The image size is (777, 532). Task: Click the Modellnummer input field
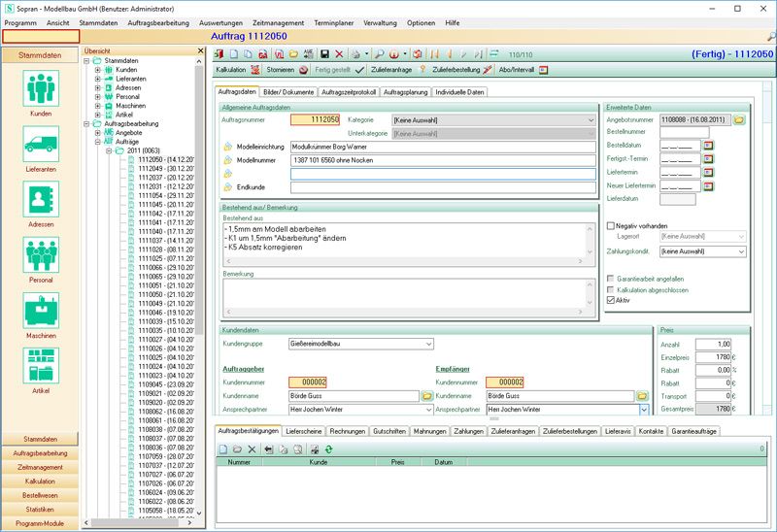coord(443,160)
